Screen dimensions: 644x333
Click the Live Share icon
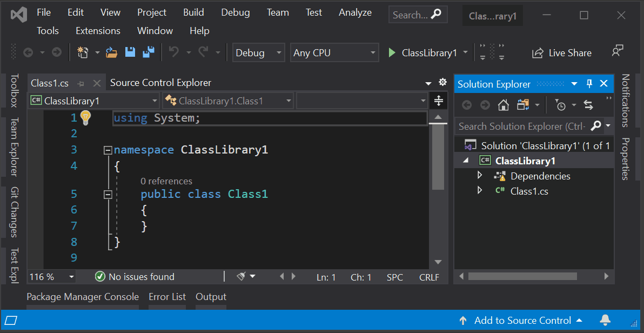coord(538,53)
